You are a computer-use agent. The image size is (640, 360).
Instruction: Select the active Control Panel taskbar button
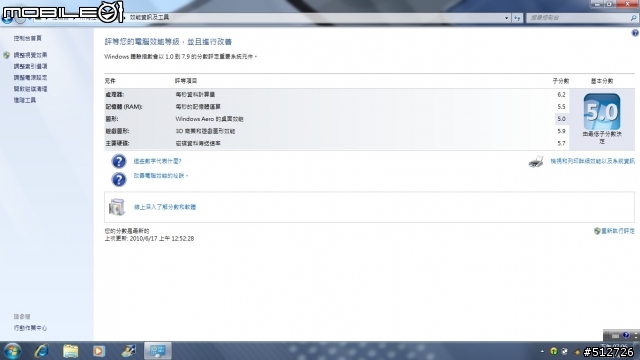(x=158, y=351)
